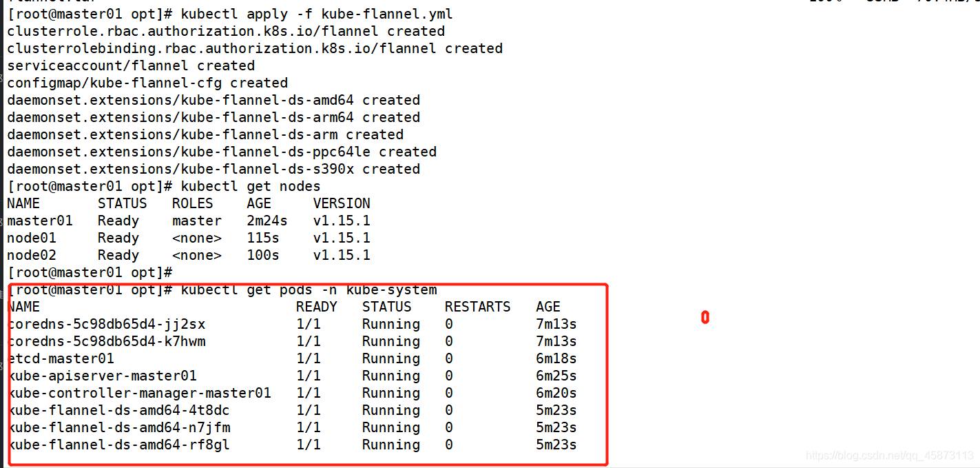Click the 'clusterrole.rbac.authorization.k8s.io/flannel created' line
The height and width of the screenshot is (468, 980).
pos(226,31)
